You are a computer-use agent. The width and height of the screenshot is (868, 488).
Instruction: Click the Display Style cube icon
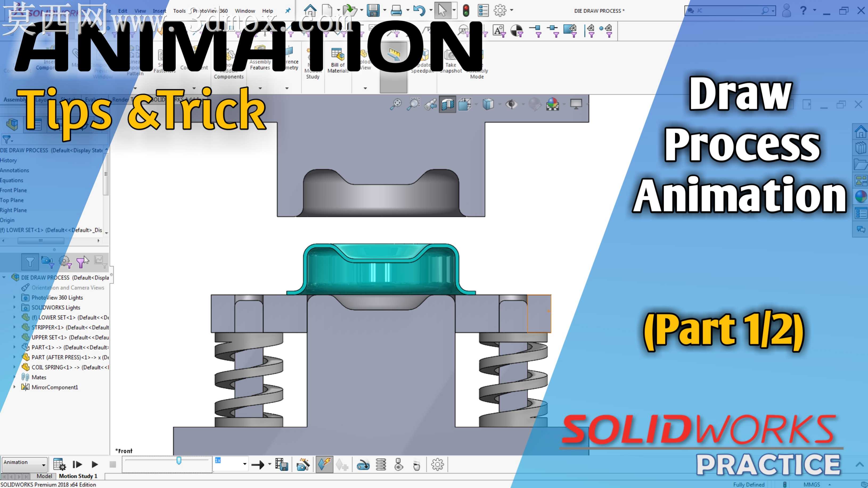point(488,104)
